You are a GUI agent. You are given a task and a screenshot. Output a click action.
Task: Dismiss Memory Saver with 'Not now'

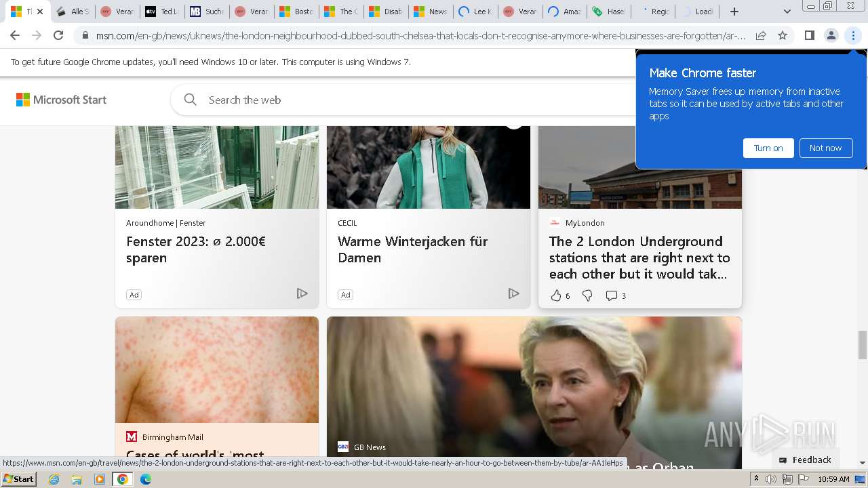point(825,148)
